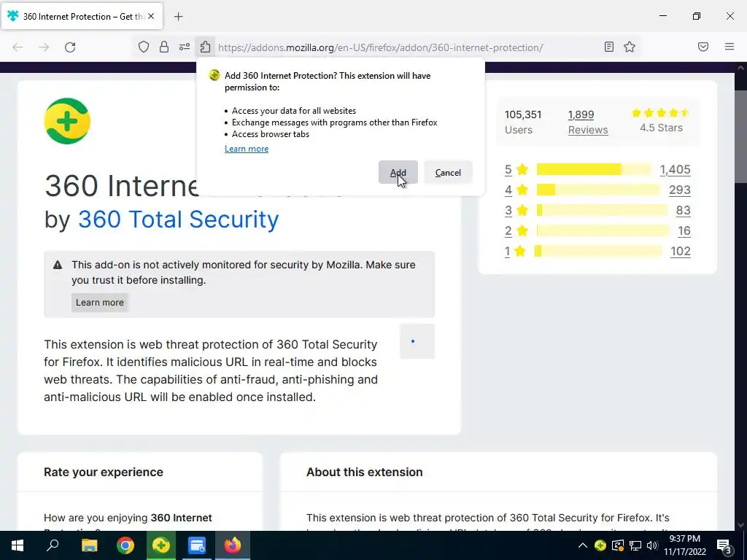Open the tracking protection shield icon

pyautogui.click(x=144, y=47)
